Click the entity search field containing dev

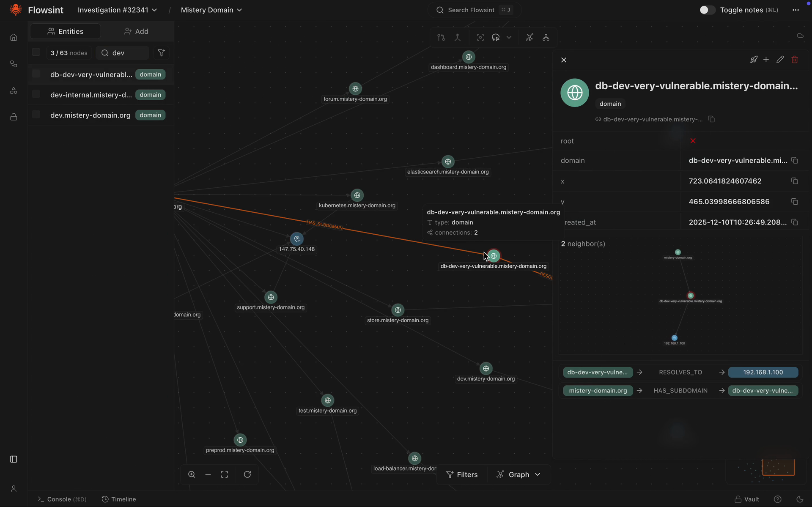point(123,53)
